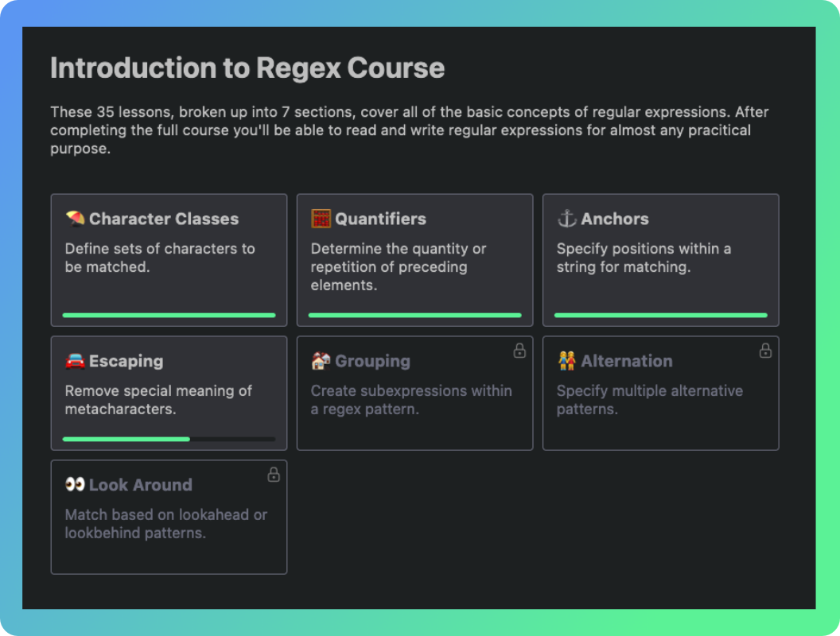Viewport: 840px width, 636px height.
Task: Click the car icon on Escaping card
Action: click(x=74, y=361)
